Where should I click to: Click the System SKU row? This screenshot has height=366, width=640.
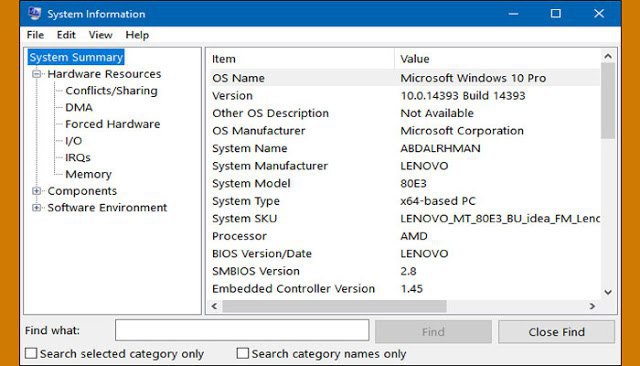click(x=404, y=218)
